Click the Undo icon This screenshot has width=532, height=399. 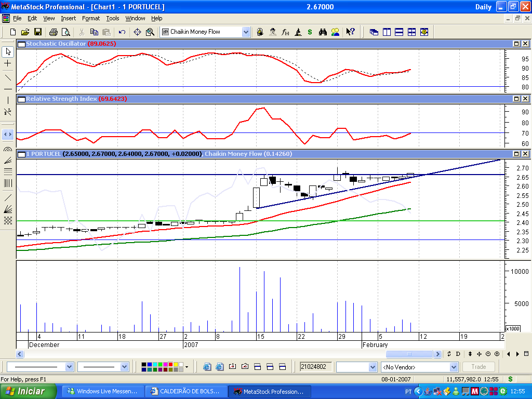pos(122,32)
